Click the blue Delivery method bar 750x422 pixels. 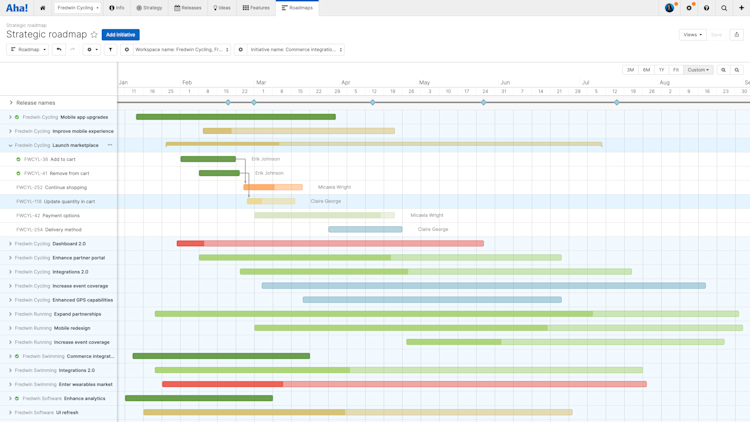tap(365, 230)
